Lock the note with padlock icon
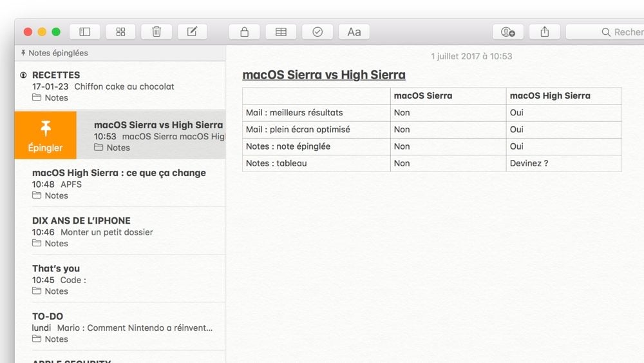Screen dimensions: 644x363 [x=244, y=32]
